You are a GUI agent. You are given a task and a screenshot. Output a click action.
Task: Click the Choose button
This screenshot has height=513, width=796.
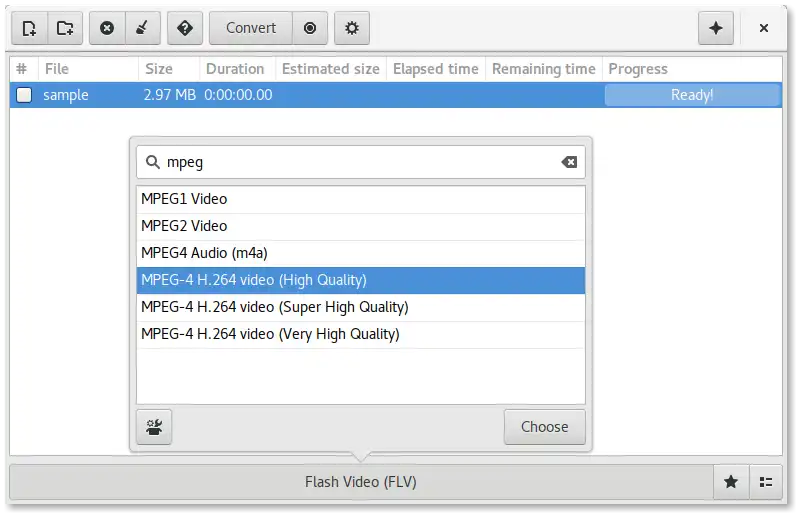[x=544, y=427]
